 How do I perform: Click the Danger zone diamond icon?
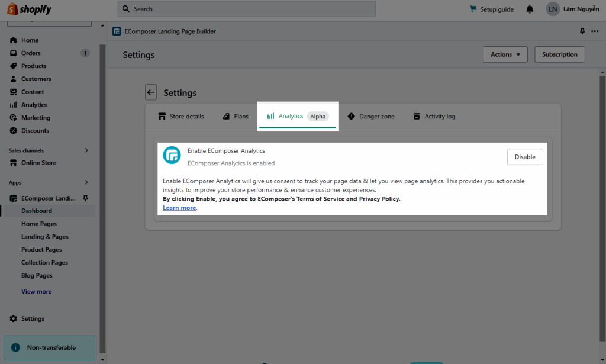click(352, 117)
